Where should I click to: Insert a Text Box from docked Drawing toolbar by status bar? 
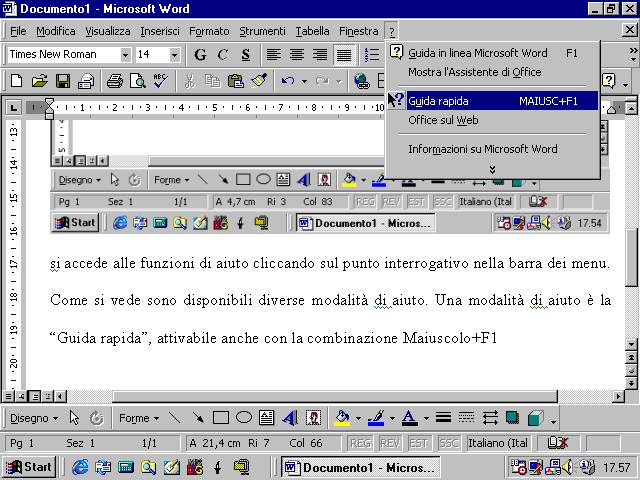coord(267,418)
